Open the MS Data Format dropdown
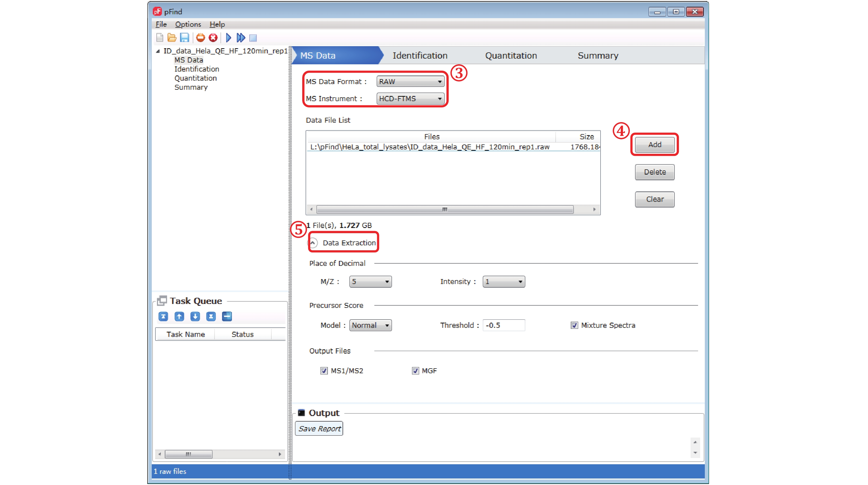Screen dimensions: 868x485 pos(410,81)
